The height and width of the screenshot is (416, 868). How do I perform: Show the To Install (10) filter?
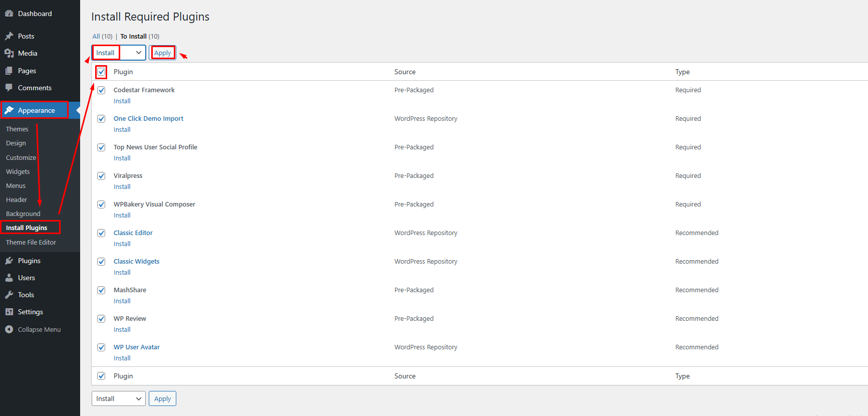click(x=140, y=36)
